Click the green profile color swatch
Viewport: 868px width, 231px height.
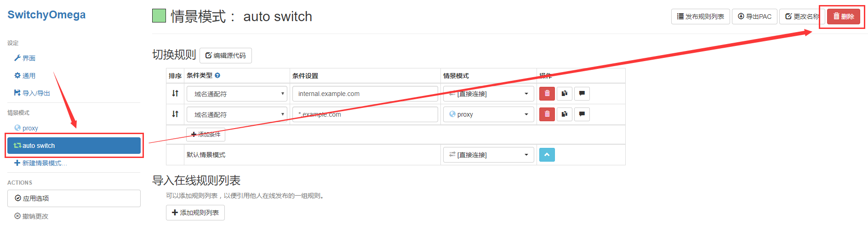click(159, 16)
